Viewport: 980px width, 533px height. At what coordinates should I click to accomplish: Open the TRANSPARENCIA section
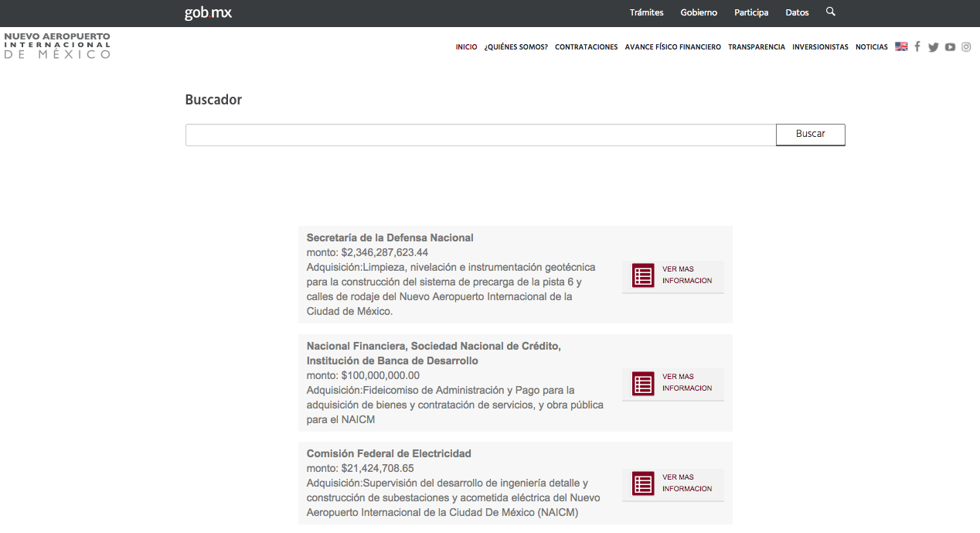[757, 47]
